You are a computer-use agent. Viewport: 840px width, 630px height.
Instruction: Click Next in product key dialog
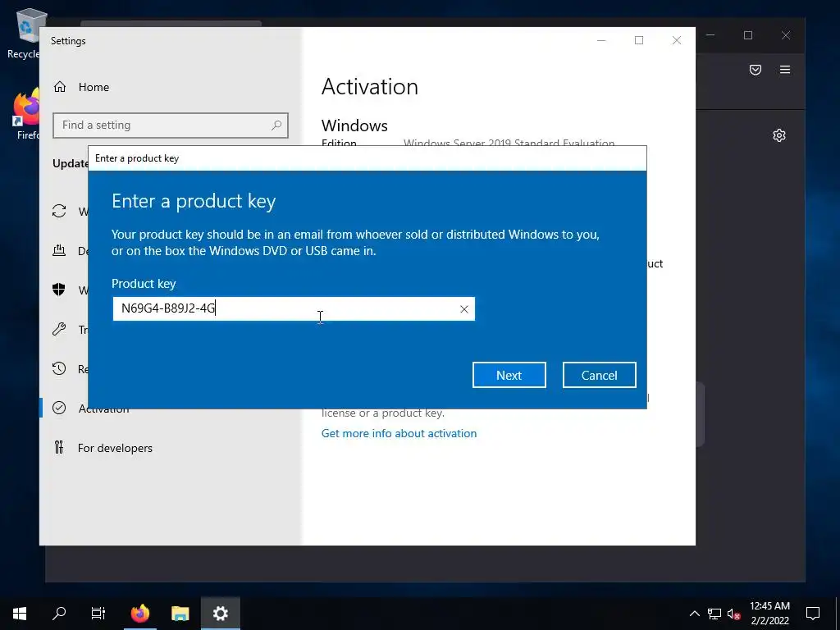click(509, 375)
